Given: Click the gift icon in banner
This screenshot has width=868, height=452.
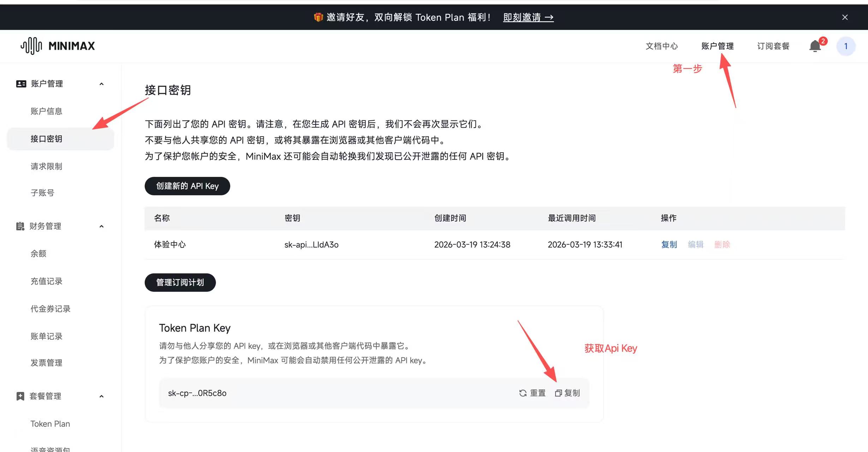Looking at the screenshot, I should click(x=318, y=17).
